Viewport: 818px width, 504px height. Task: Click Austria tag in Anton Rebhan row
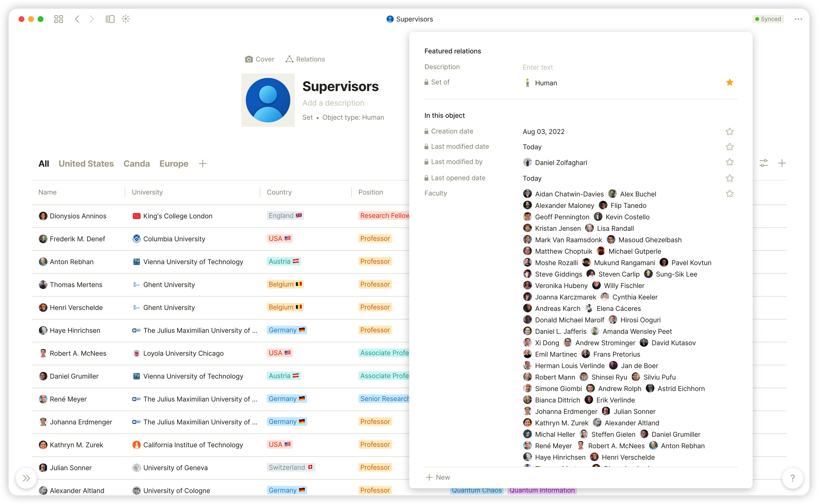click(x=284, y=261)
